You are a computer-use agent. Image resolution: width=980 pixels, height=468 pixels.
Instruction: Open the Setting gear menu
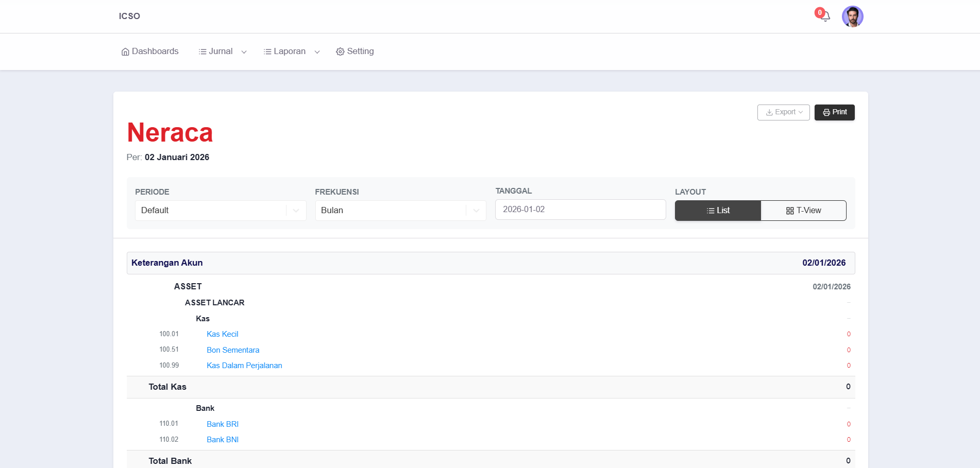click(x=354, y=51)
